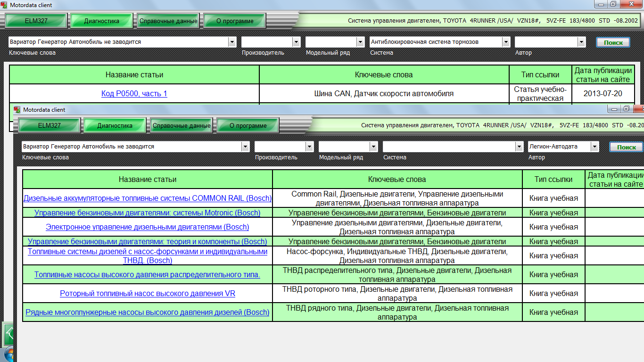
Task: Click Motordata icon in the background window title bar
Action: click(4, 5)
